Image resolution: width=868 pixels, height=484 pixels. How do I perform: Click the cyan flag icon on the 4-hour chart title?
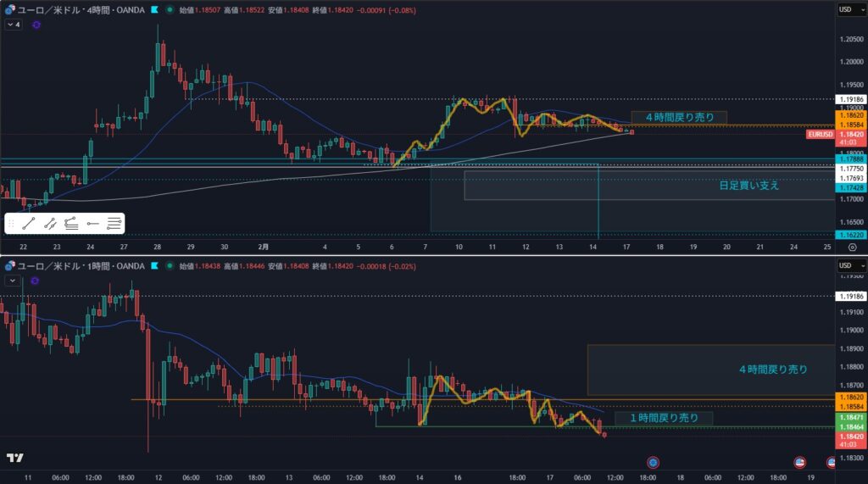pos(153,9)
